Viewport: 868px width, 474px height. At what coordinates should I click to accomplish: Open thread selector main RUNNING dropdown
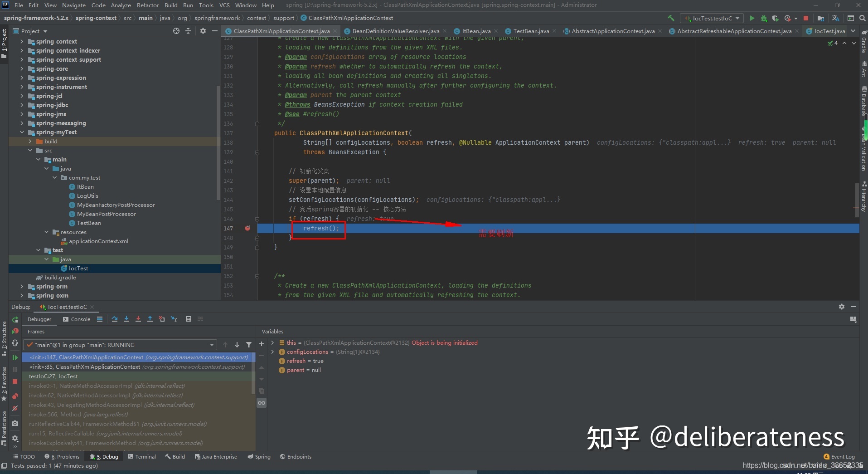pos(120,345)
